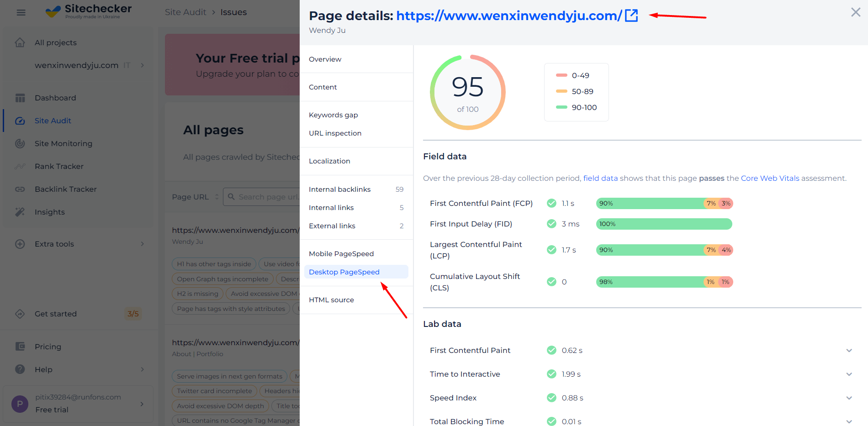Click the Site Monitoring icon
The height and width of the screenshot is (426, 868).
click(x=20, y=143)
